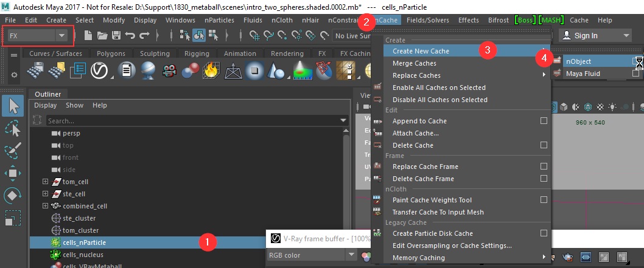Enable snap to points magnet icon

click(x=282, y=36)
